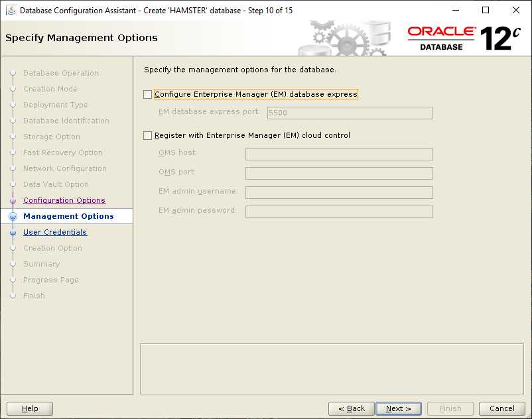Cancel the database creation wizard
The width and height of the screenshot is (532, 419).
(501, 408)
